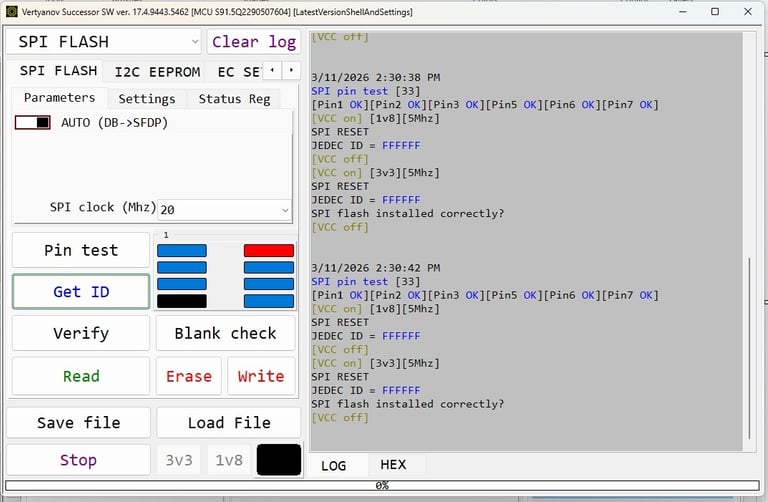Viewport: 768px width, 502px height.
Task: Open the partially hidden EC SE tab
Action: tap(238, 72)
